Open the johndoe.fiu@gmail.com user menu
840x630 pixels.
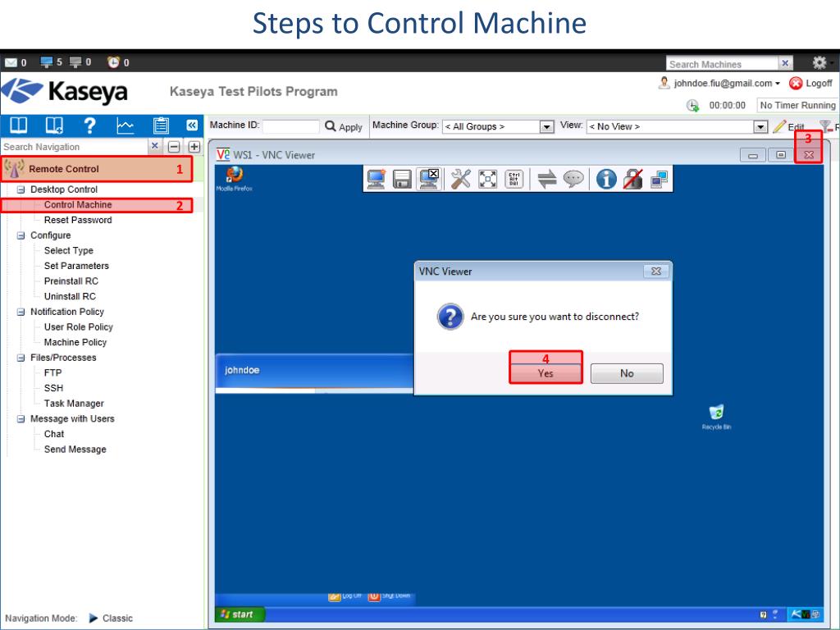[727, 83]
